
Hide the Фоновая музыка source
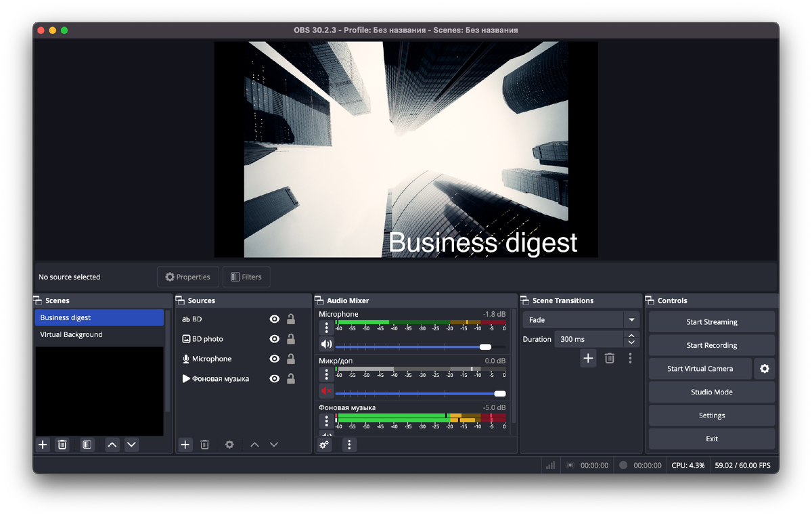(274, 379)
